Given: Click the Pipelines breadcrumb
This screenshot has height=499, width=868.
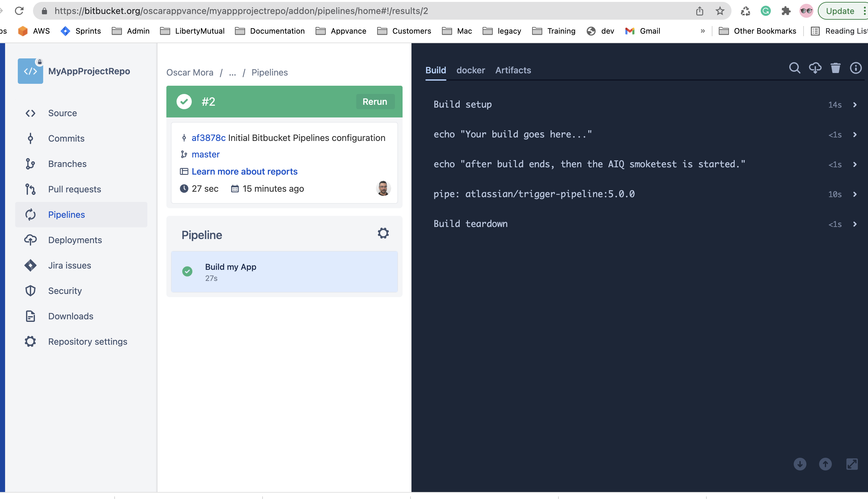Looking at the screenshot, I should click(x=270, y=73).
